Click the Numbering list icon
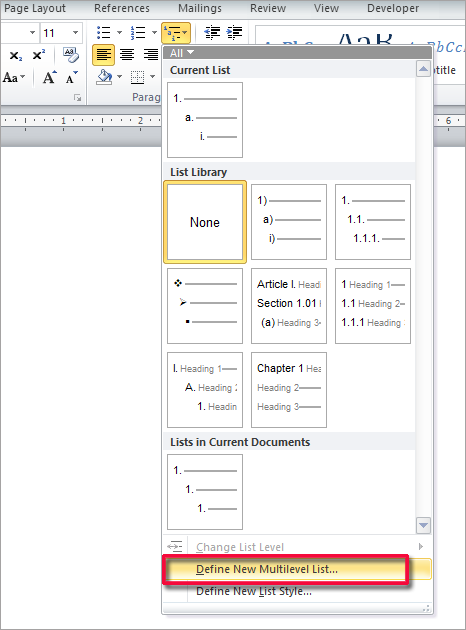This screenshot has width=466, height=630. click(138, 33)
